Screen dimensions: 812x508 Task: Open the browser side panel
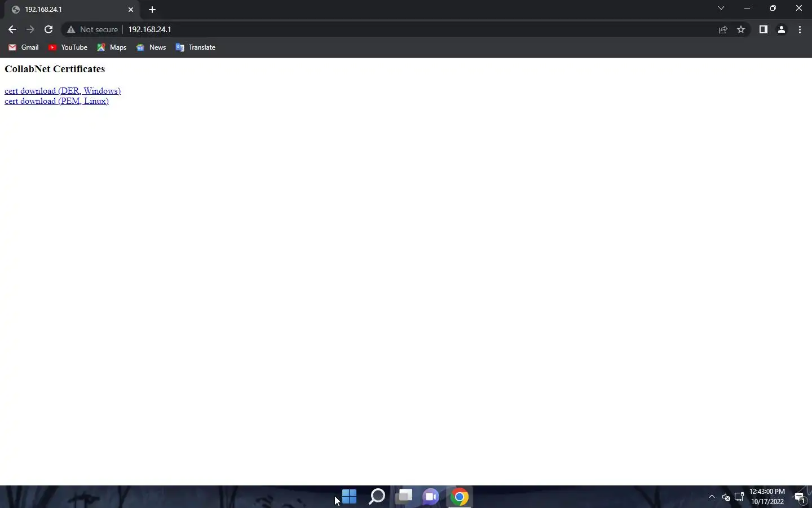click(x=763, y=29)
